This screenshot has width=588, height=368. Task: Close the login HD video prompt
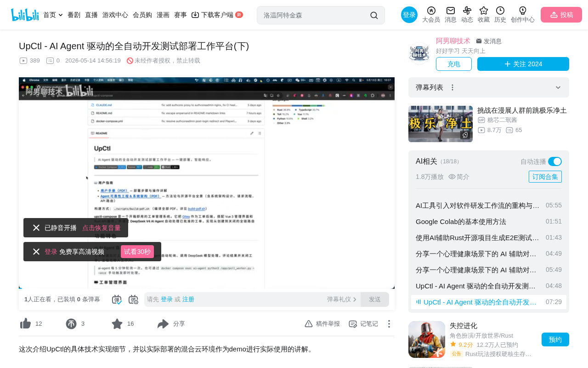[x=36, y=252]
